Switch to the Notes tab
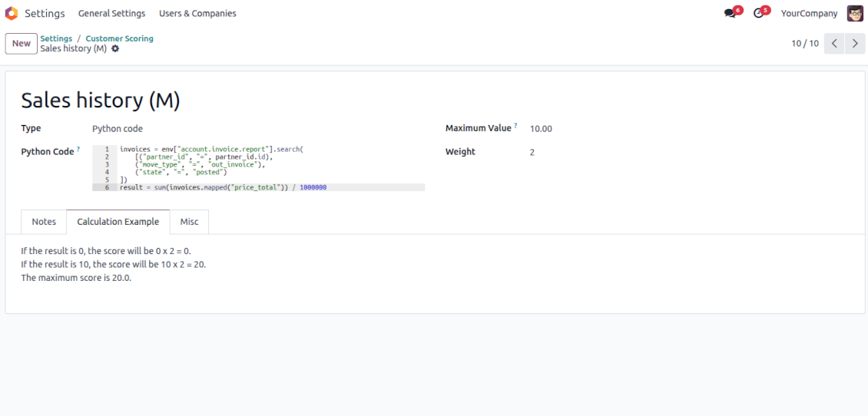The height and width of the screenshot is (416, 868). (44, 222)
